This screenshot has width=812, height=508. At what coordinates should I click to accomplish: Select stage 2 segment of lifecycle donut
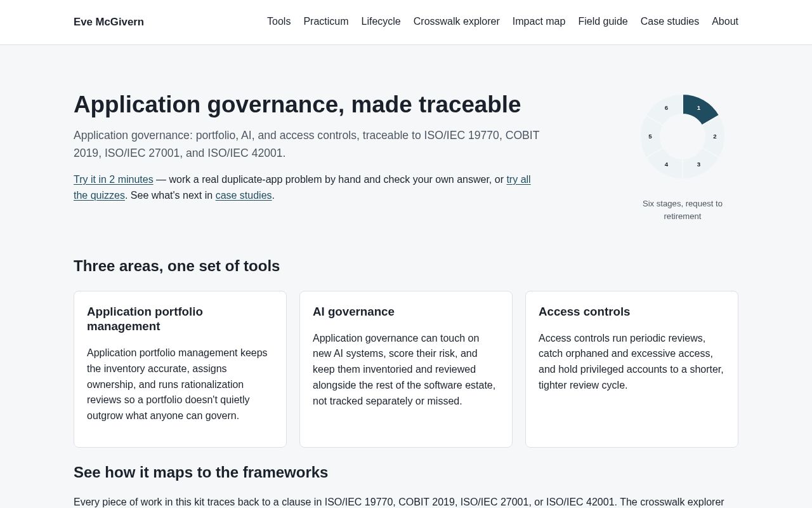tap(715, 137)
